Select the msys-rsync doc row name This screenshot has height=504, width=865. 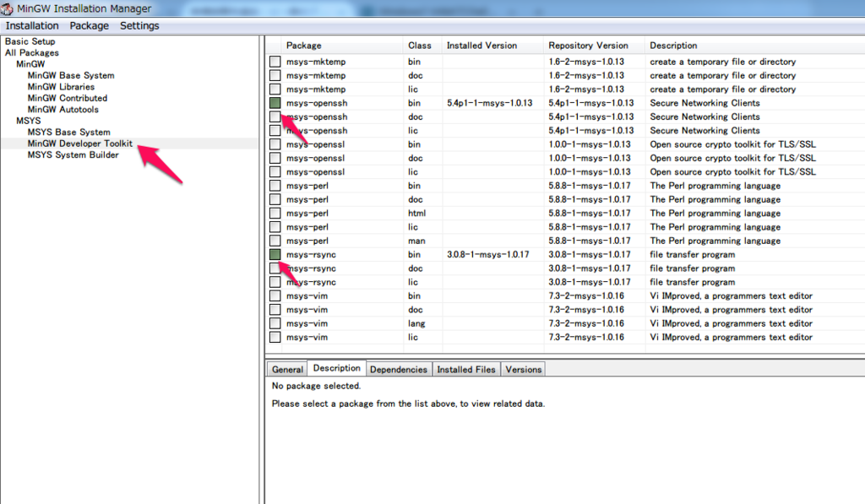tap(311, 268)
